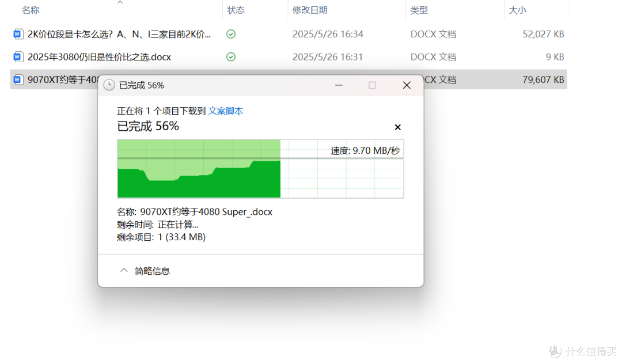622x364 pixels.
Task: Click the DOCX 文档 type of the 9 KB file
Action: click(433, 56)
